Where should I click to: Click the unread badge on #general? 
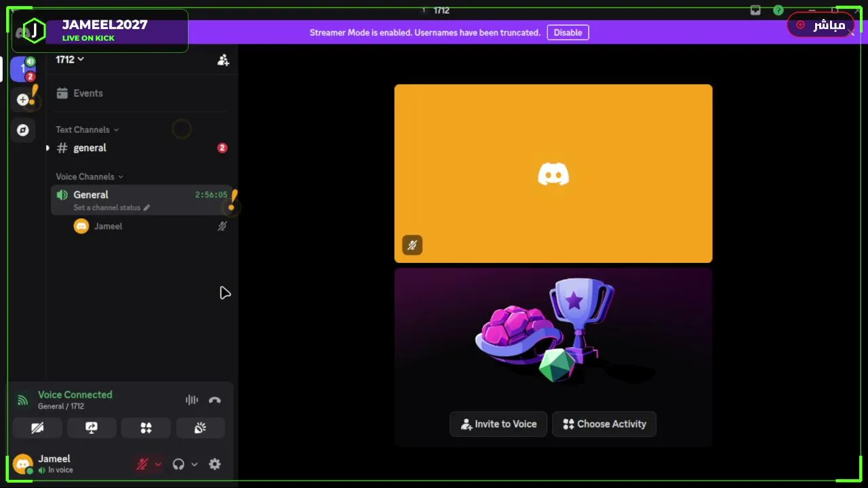[x=222, y=148]
